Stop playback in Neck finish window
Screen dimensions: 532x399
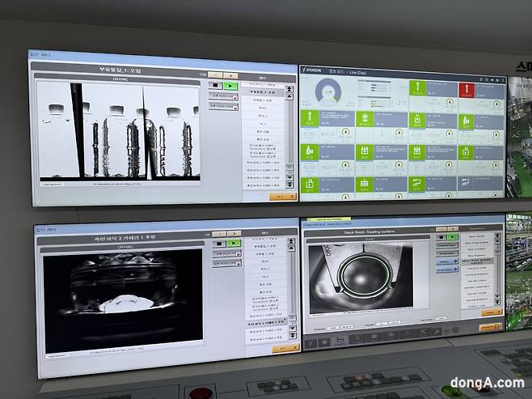tap(441, 237)
